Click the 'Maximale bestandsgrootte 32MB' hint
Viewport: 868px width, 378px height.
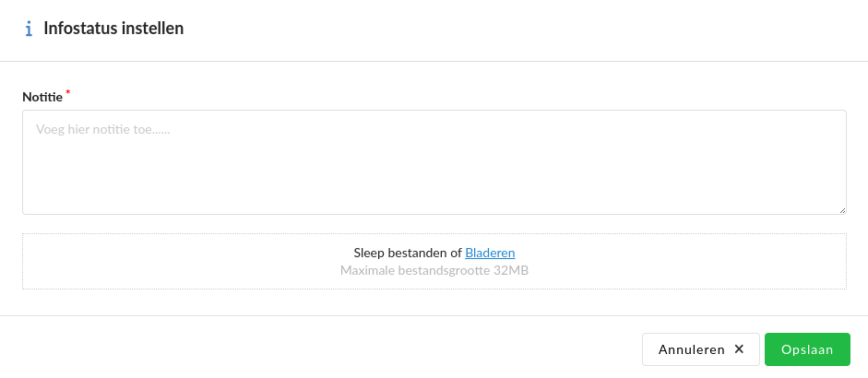coord(434,271)
